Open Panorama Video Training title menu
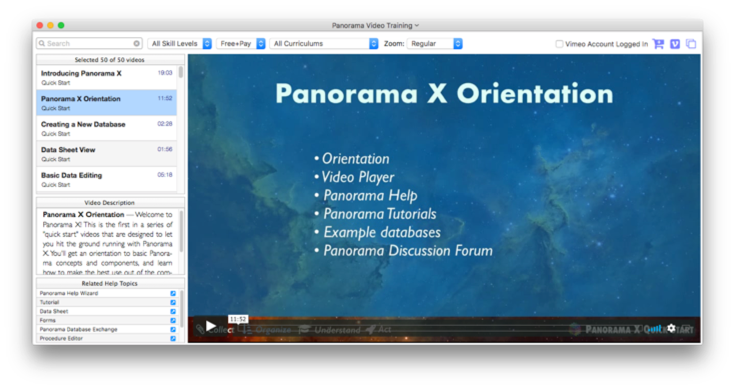Viewport: 735px width, 390px height. 375,25
